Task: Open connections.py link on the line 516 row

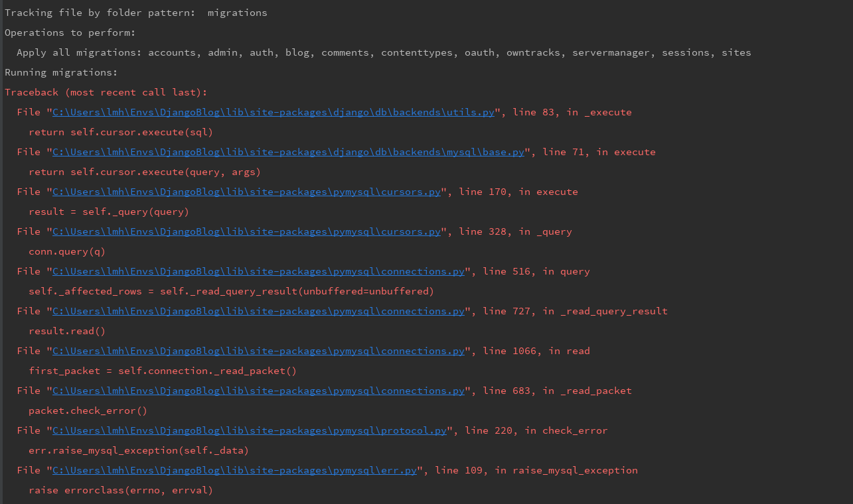Action: [x=259, y=271]
